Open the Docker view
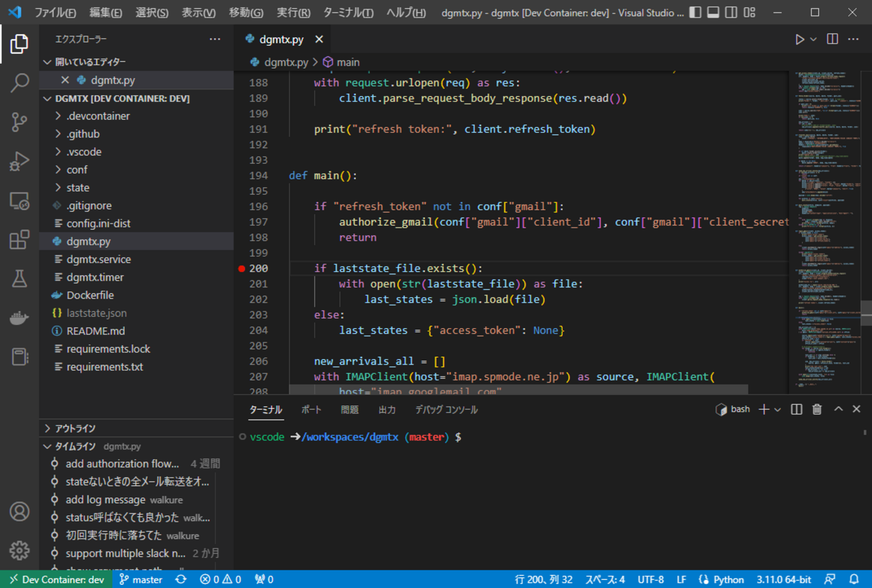The height and width of the screenshot is (588, 872). (x=19, y=317)
